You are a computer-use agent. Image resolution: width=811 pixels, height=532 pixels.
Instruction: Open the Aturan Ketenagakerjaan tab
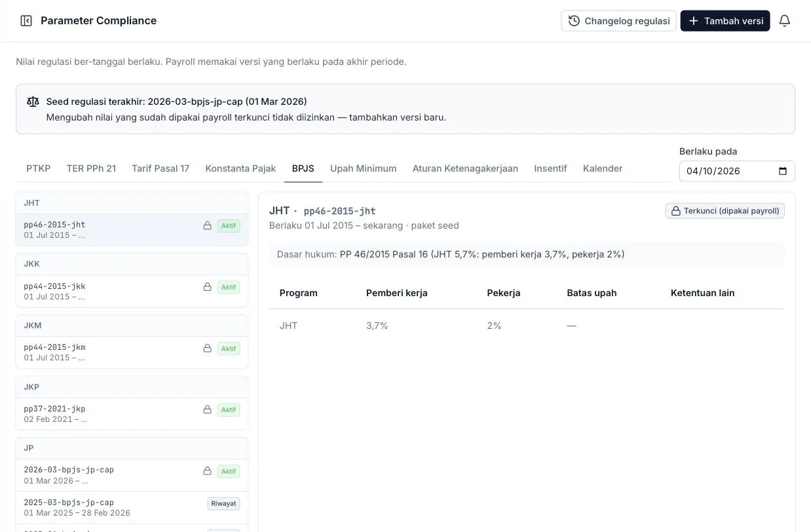tap(465, 168)
